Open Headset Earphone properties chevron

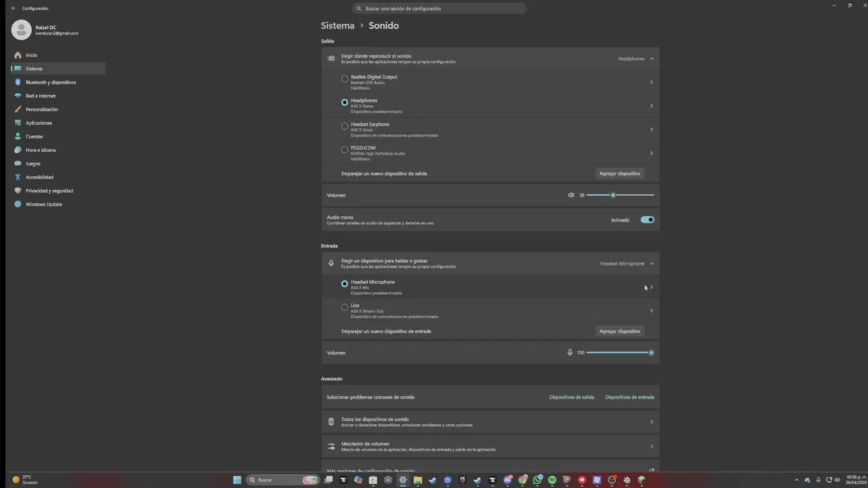(x=652, y=129)
